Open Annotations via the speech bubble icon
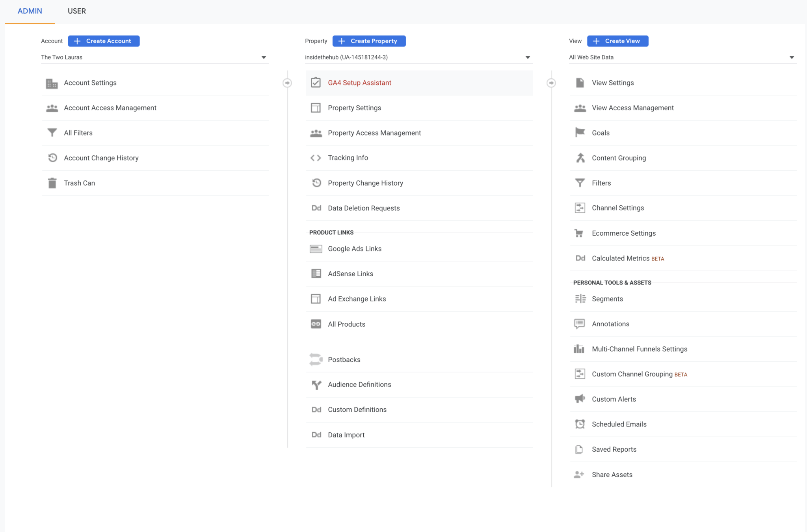This screenshot has width=807, height=532. click(580, 324)
